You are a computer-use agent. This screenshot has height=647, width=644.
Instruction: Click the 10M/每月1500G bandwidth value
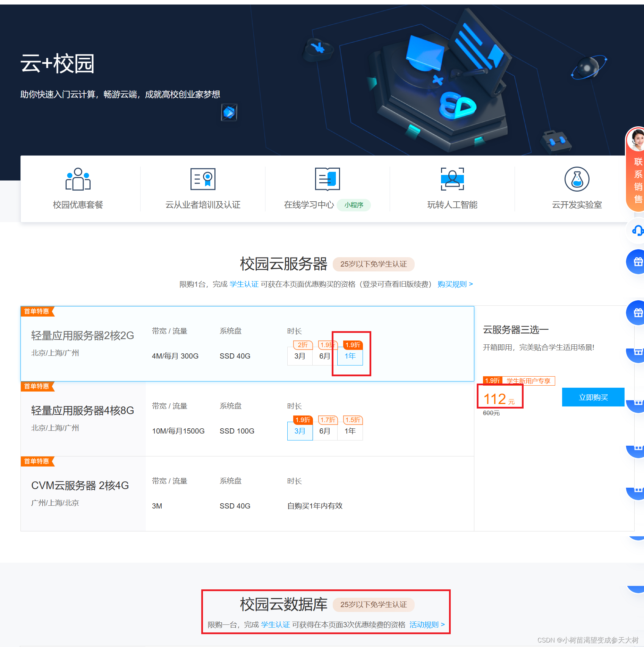pos(178,431)
